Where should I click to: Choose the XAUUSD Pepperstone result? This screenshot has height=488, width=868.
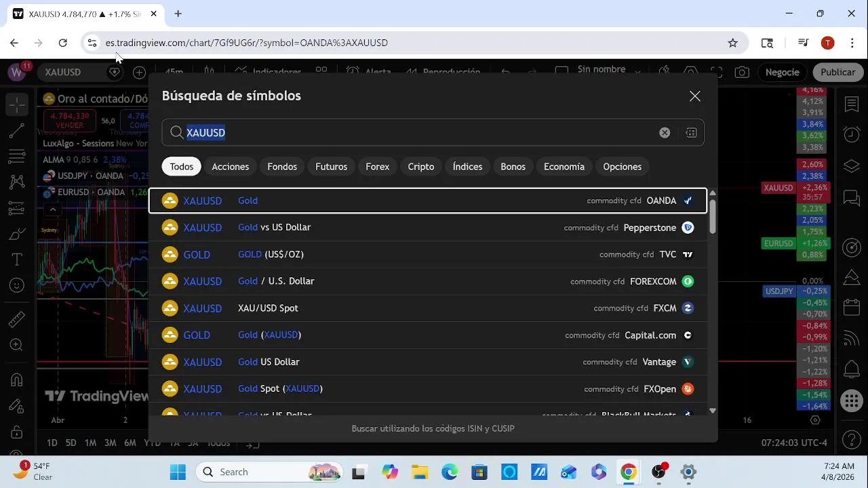point(428,228)
